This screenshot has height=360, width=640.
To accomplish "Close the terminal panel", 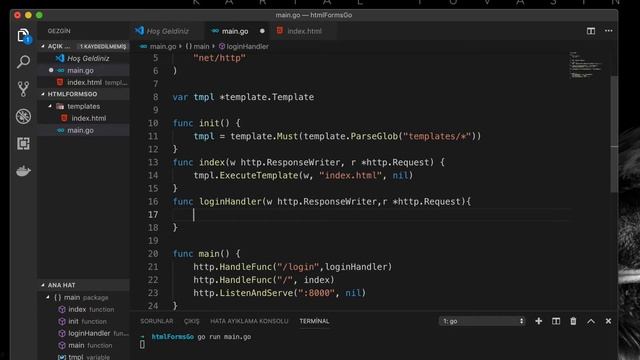I will (x=608, y=321).
